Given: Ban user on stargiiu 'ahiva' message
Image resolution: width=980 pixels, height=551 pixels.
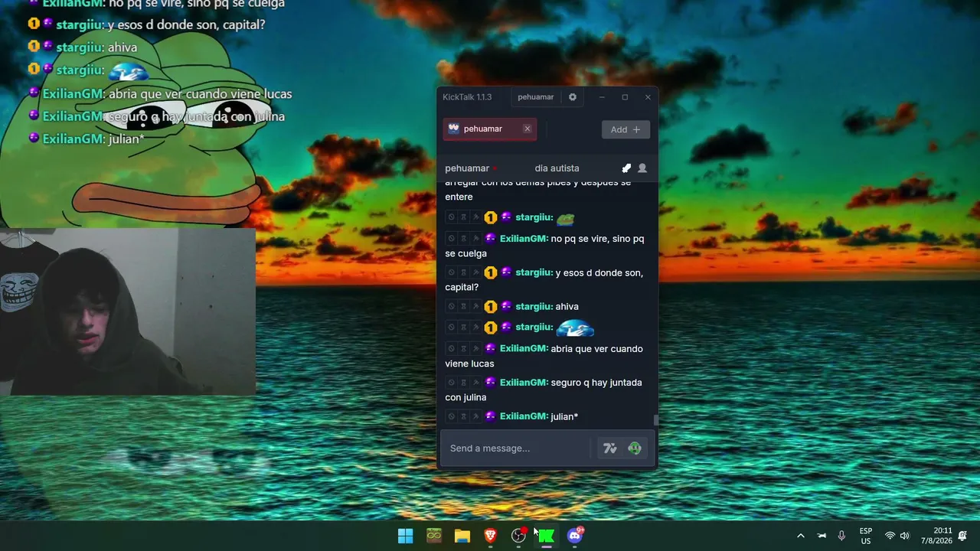Looking at the screenshot, I should pyautogui.click(x=451, y=307).
